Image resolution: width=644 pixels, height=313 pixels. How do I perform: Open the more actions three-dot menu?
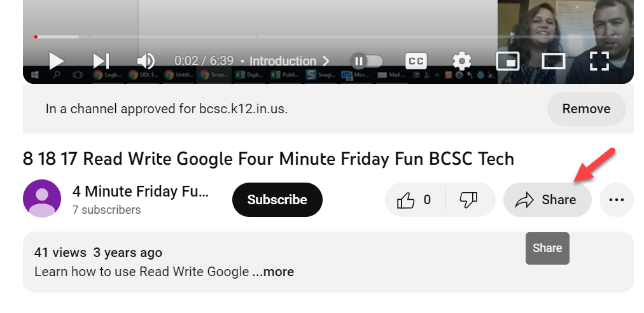click(617, 200)
